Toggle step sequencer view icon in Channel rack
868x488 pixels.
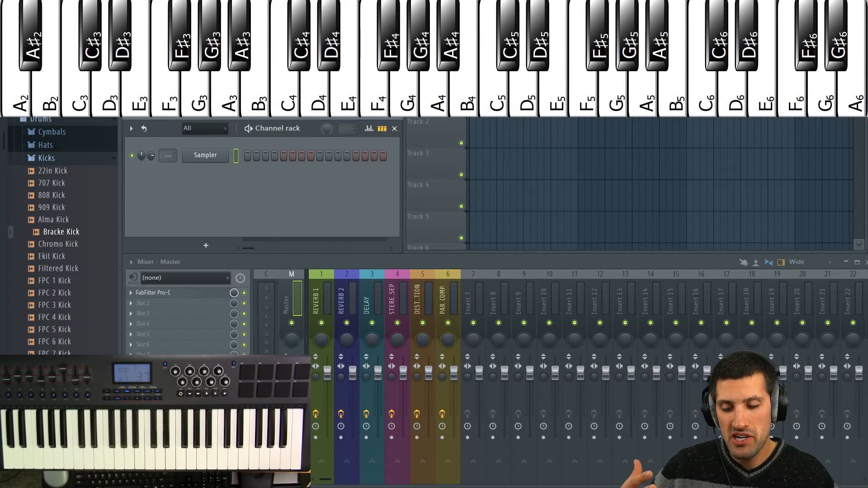pyautogui.click(x=382, y=128)
